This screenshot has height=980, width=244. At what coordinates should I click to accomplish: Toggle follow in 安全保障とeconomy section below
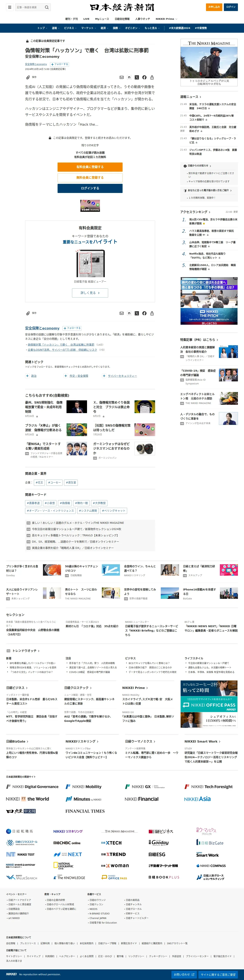click(72, 328)
